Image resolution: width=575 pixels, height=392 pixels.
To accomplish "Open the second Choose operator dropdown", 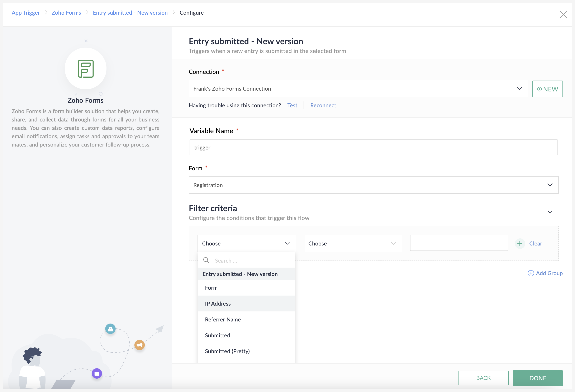I will tap(353, 244).
